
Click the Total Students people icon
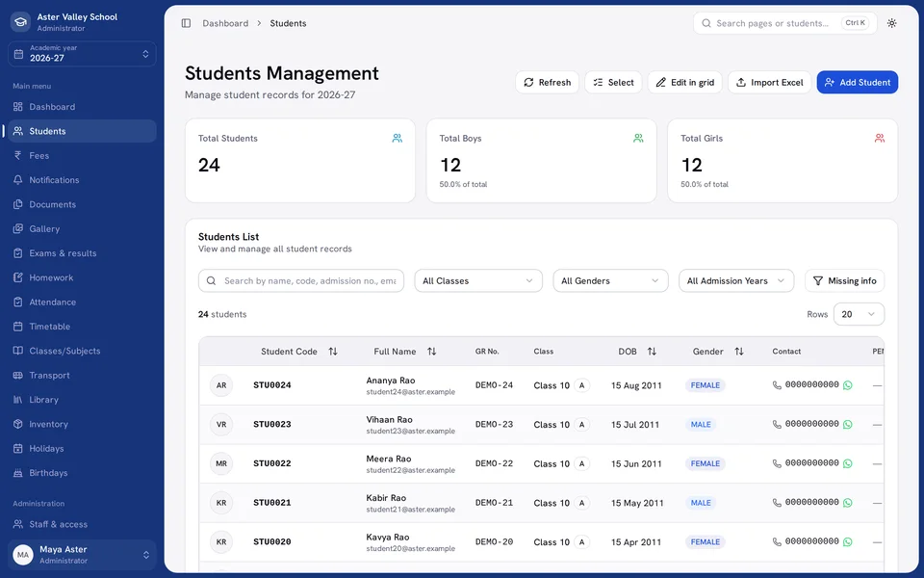point(398,138)
